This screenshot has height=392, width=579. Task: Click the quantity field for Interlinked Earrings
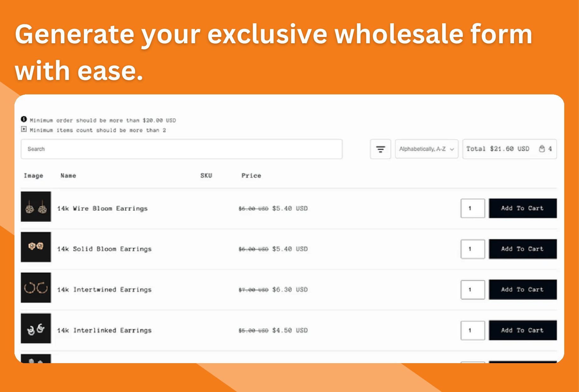[473, 330]
